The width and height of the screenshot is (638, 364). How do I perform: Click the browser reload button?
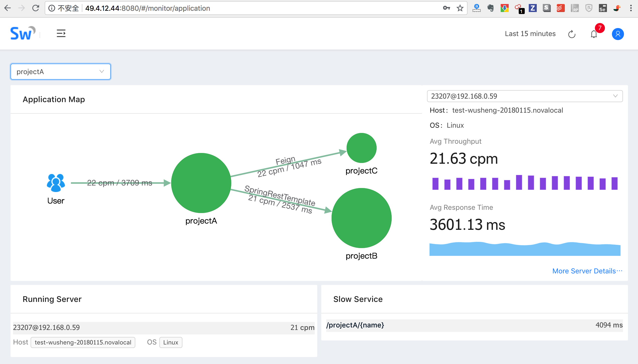coord(36,8)
